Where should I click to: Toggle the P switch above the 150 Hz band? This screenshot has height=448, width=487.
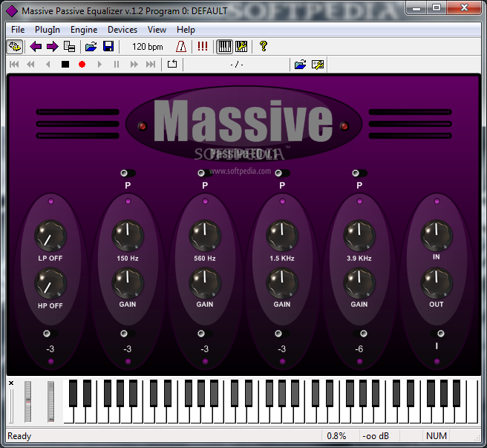[x=128, y=173]
